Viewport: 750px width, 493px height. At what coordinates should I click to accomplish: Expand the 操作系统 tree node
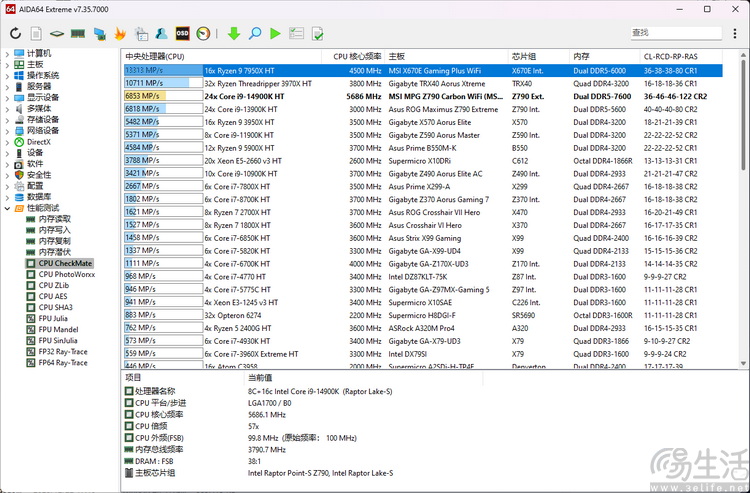coord(7,76)
